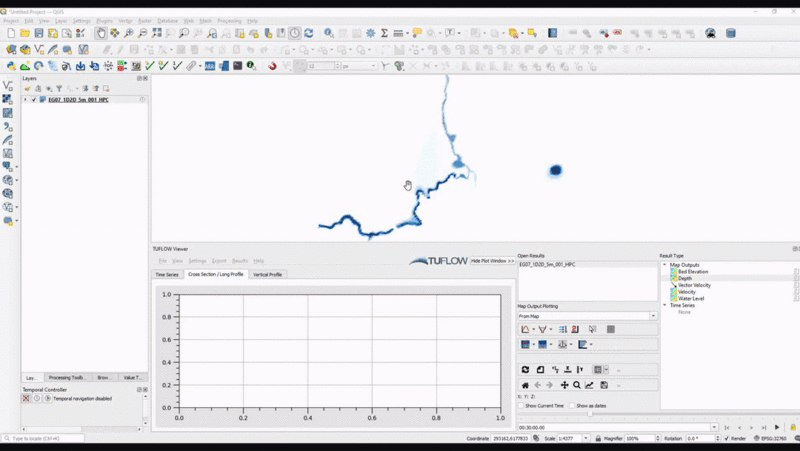Collapse the Map Outputs tree node
Viewport: 800px width, 451px height.
click(x=665, y=265)
